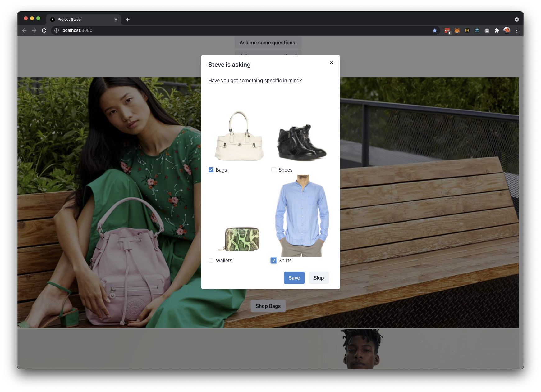Viewport: 541px width, 392px height.
Task: Open the tab search dropdown arrow
Action: [x=517, y=20]
